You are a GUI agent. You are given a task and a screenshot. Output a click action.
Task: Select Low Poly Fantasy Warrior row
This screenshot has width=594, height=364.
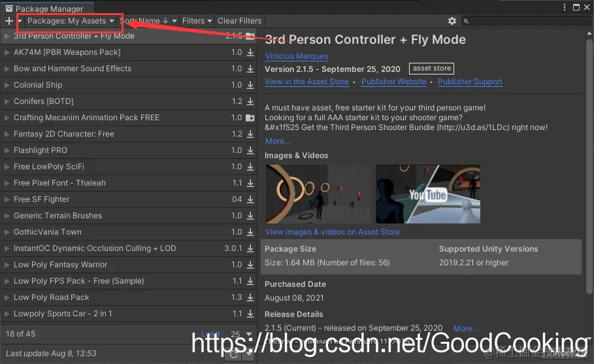(129, 265)
